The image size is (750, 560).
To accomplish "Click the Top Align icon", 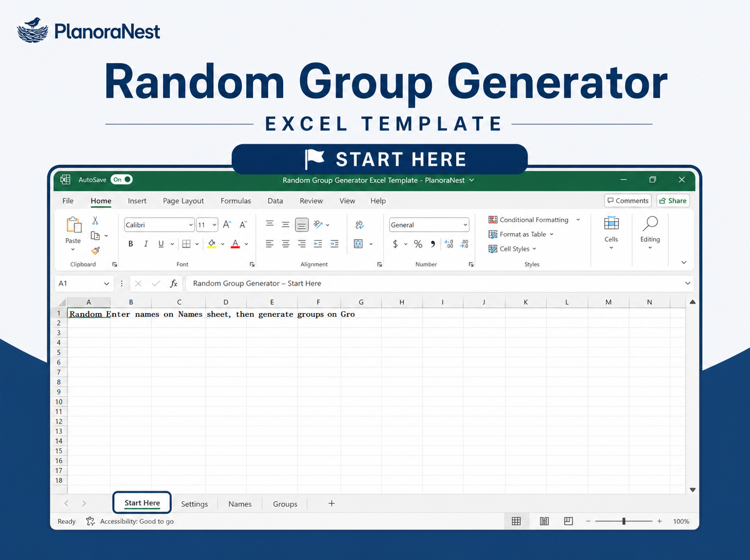I will click(x=270, y=224).
